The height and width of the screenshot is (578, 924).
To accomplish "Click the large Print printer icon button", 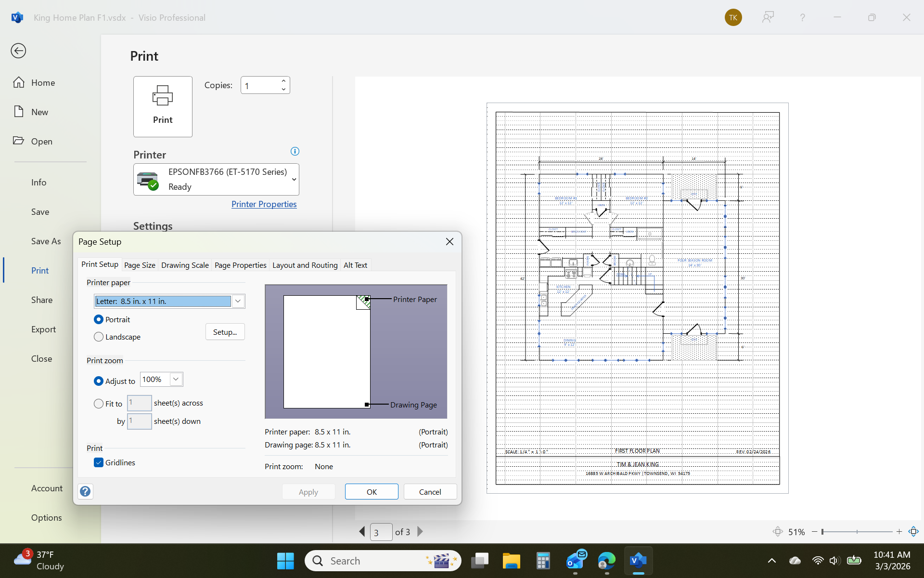I will [163, 106].
